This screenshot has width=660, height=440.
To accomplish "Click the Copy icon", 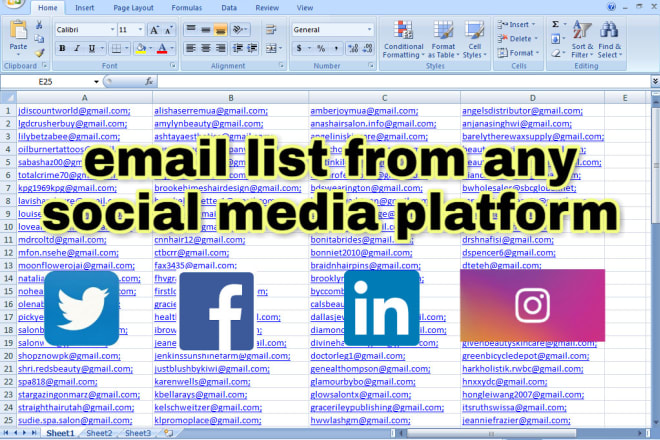I will click(x=39, y=39).
